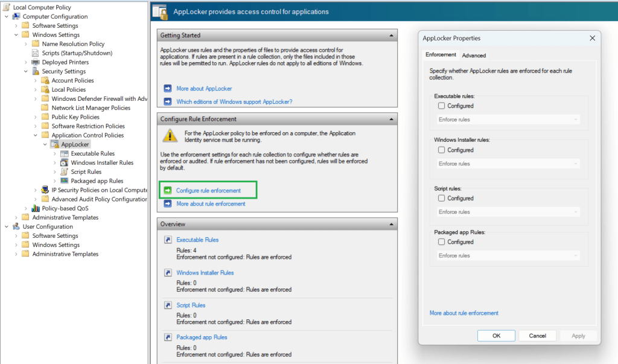The width and height of the screenshot is (618, 364).
Task: Click the Windows Installer Rules tree icon
Action: click(65, 162)
